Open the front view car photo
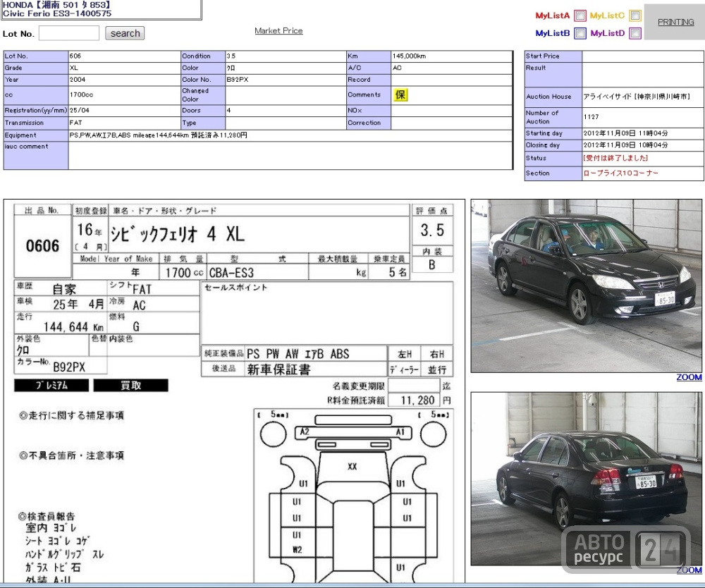This screenshot has height=588, width=705. click(586, 286)
